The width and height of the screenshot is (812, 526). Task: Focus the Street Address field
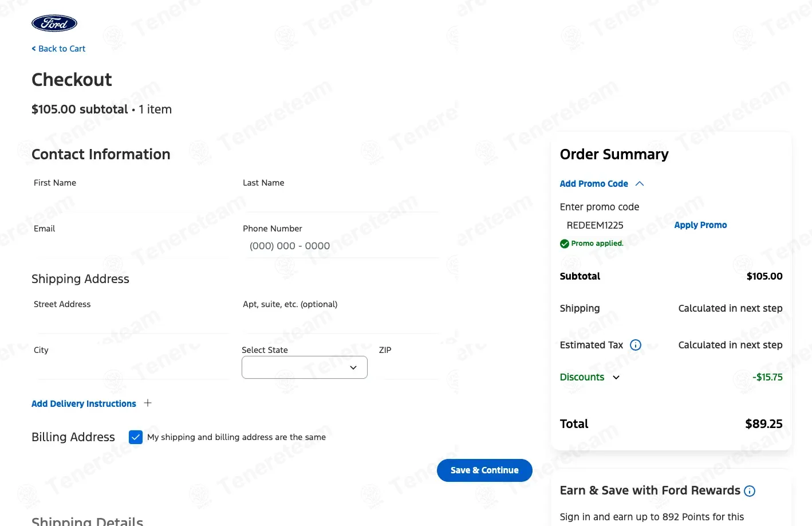[x=131, y=323]
